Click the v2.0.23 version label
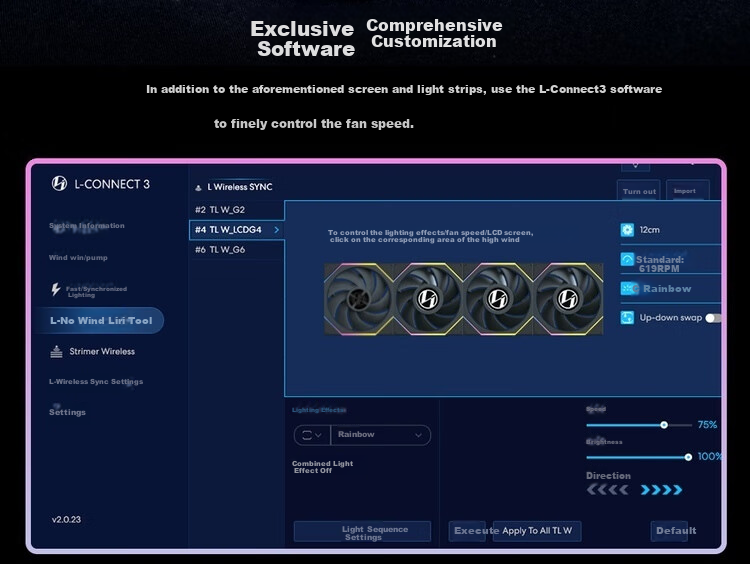Screen dimensions: 750x564 [66, 520]
